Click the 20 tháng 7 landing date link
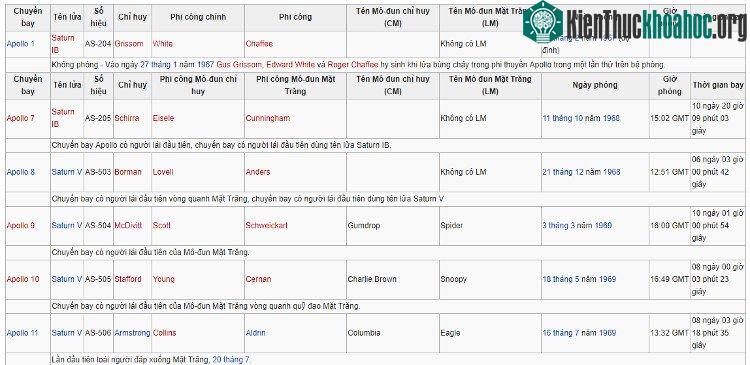The image size is (750, 365). [x=231, y=359]
